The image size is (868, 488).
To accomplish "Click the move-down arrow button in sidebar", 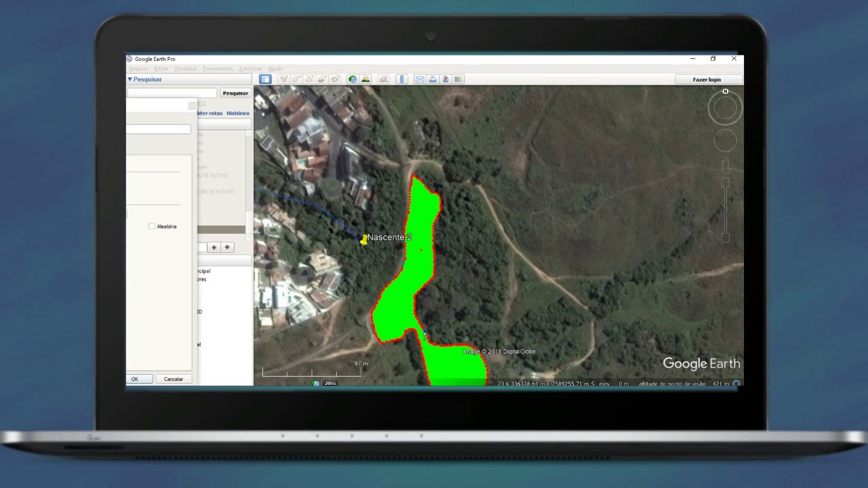I will click(226, 247).
